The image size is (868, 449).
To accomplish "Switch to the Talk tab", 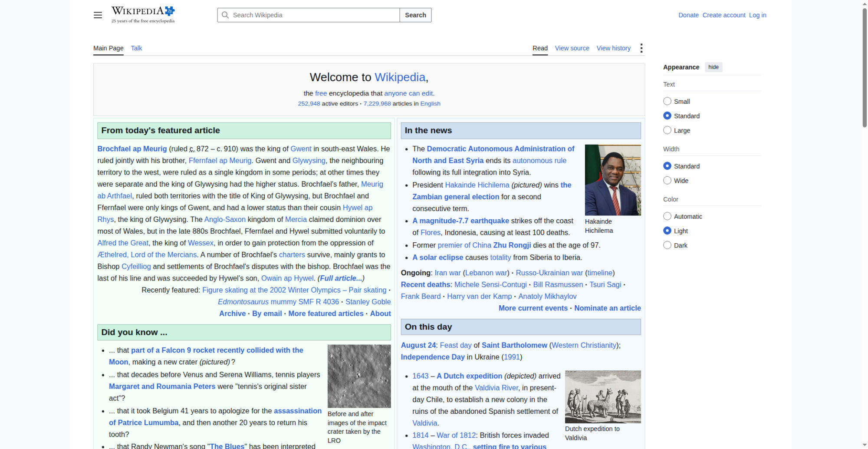I will tap(136, 48).
